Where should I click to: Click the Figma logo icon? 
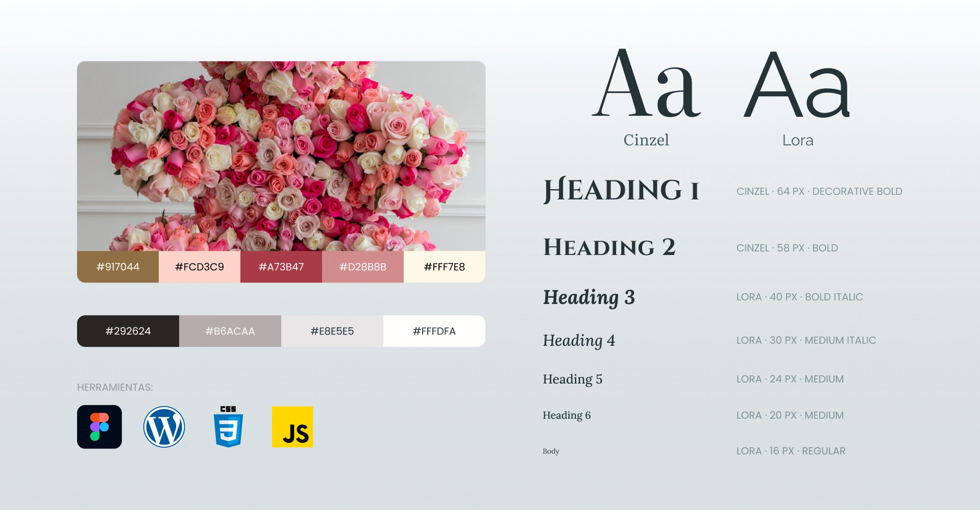point(100,427)
